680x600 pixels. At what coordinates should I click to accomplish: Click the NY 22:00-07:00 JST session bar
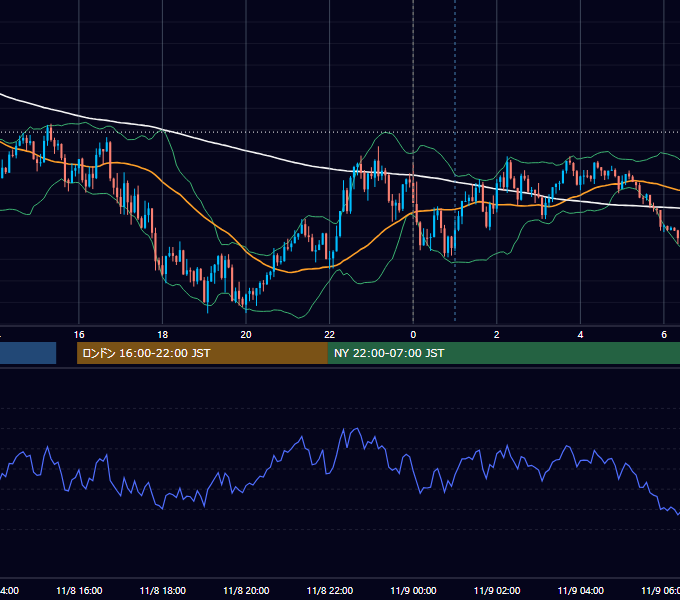click(503, 353)
